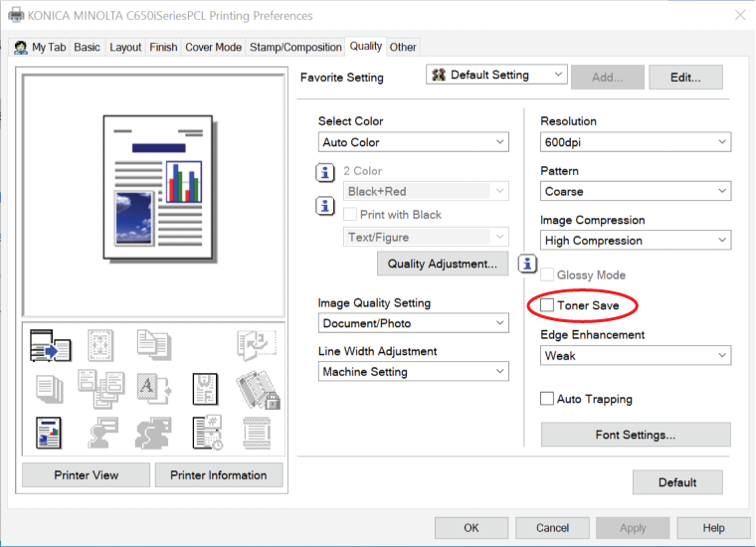This screenshot has width=756, height=547.
Task: Click the My Tab person icon
Action: 20,47
